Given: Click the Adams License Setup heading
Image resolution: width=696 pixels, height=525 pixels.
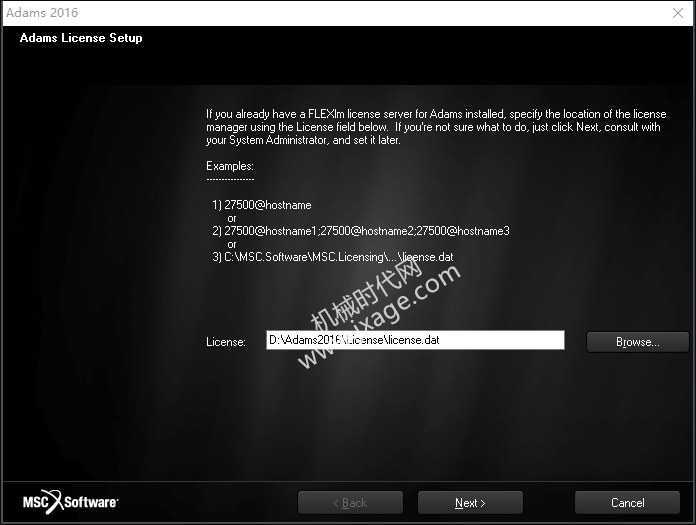Looking at the screenshot, I should pos(81,38).
